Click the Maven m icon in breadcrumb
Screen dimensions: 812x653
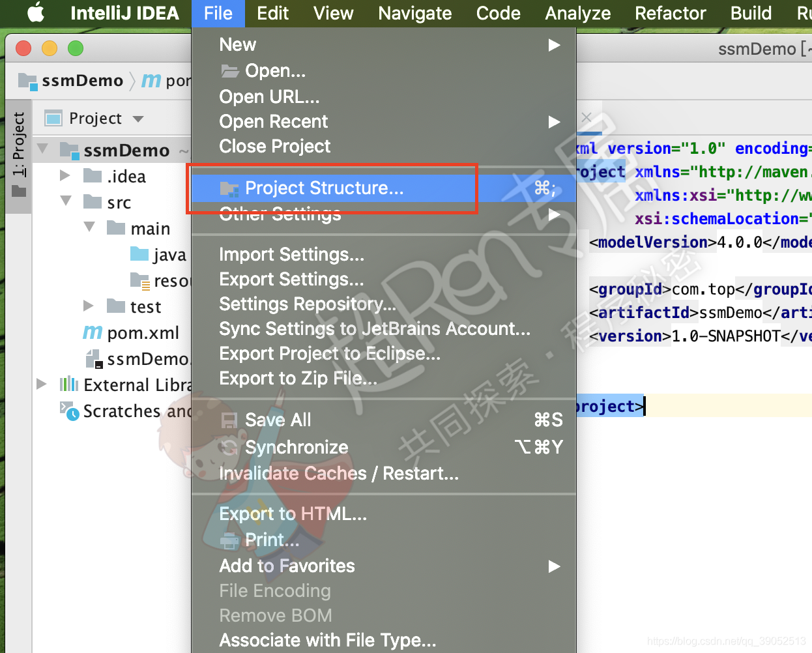coord(151,81)
